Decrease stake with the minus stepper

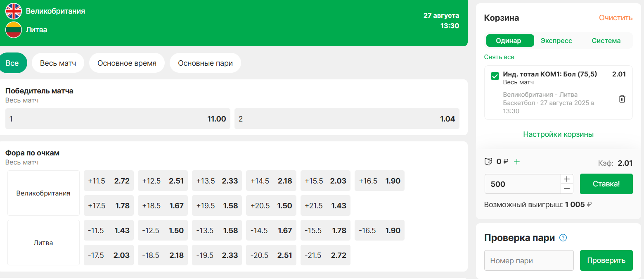(567, 189)
